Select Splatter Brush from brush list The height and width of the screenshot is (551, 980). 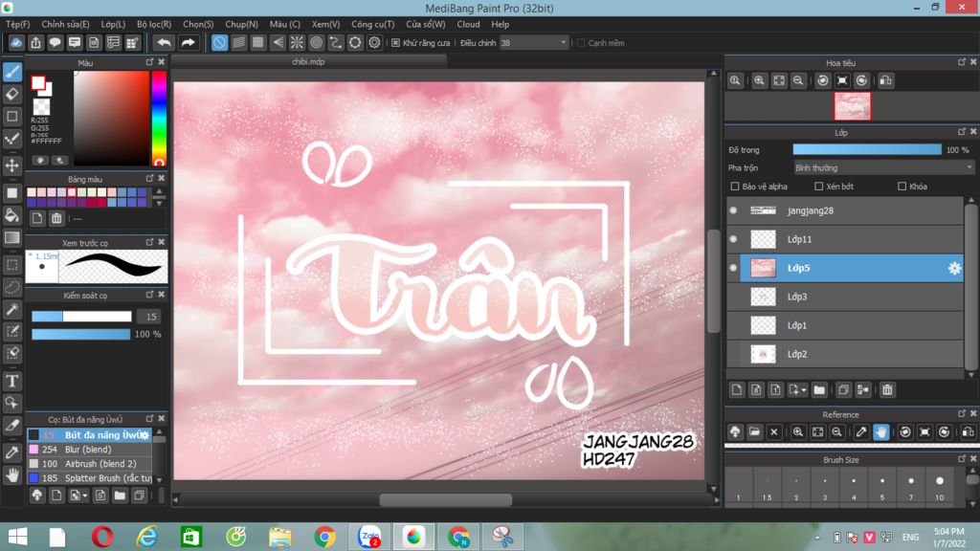[89, 478]
